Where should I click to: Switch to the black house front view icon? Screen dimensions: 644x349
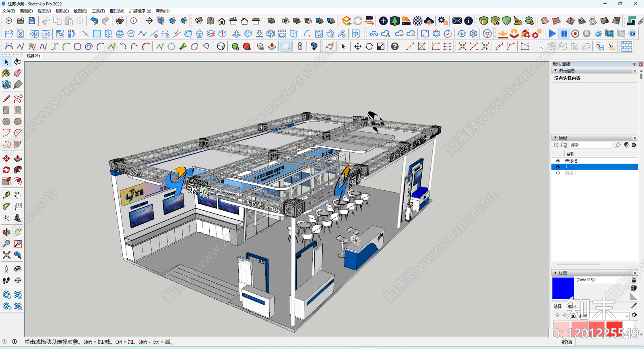[x=222, y=21]
